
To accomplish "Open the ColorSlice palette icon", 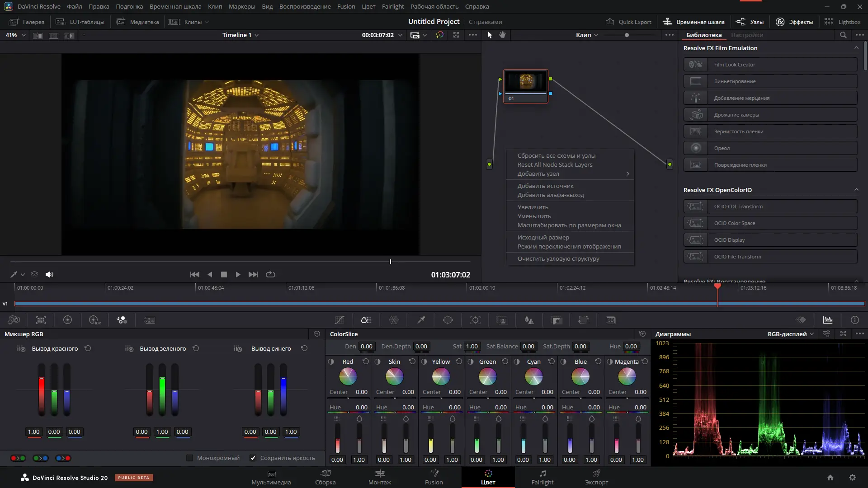I will [366, 320].
